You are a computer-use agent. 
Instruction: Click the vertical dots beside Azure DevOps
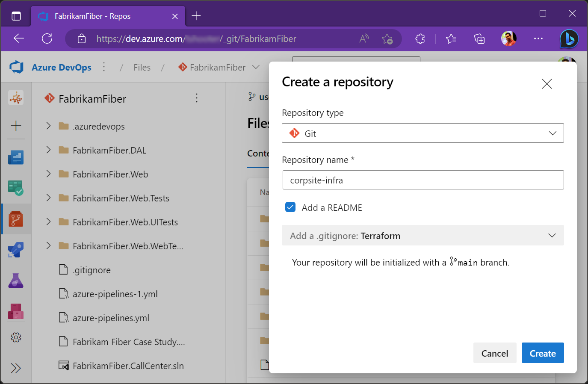[104, 67]
